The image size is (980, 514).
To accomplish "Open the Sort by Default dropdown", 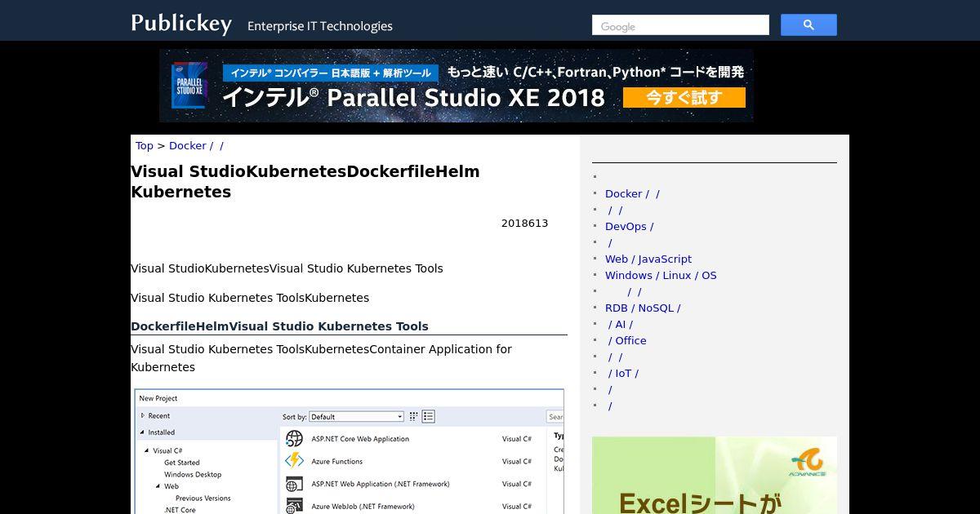I will point(356,416).
